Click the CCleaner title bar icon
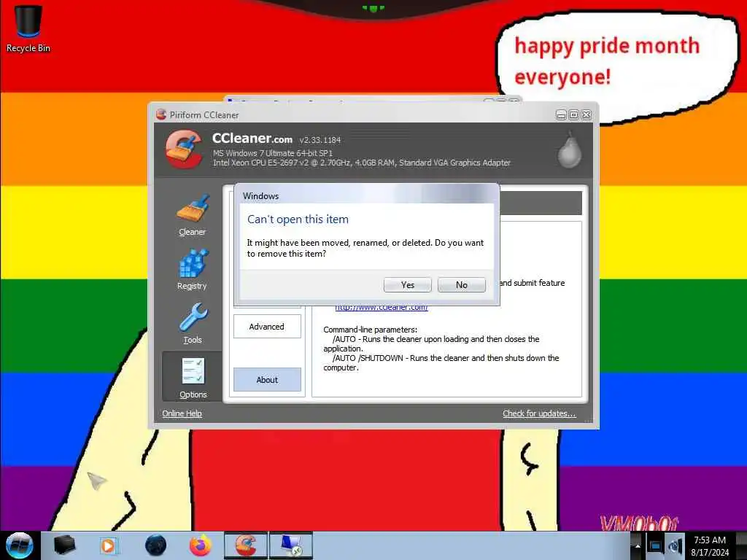This screenshot has width=747, height=560. [161, 114]
